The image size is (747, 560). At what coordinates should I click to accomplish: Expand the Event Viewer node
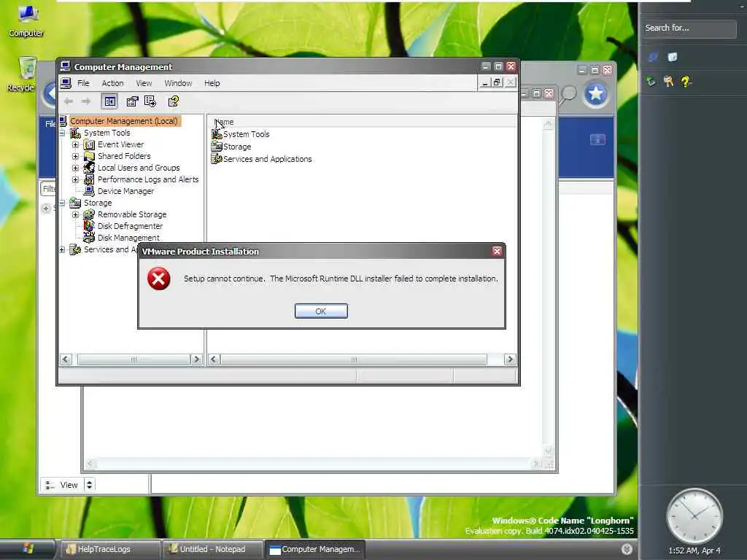click(75, 144)
